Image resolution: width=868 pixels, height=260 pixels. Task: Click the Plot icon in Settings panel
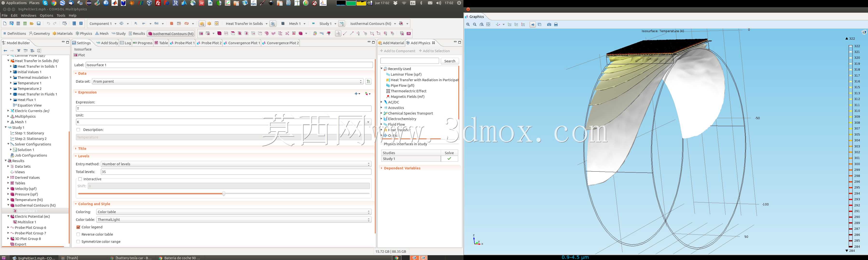79,55
